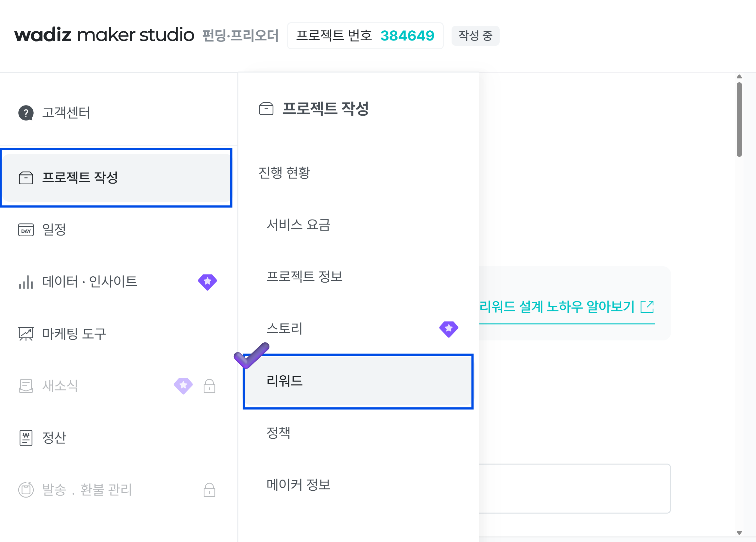The width and height of the screenshot is (756, 542).
Task: Click the vertical scrollbar thumb
Action: pyautogui.click(x=739, y=119)
